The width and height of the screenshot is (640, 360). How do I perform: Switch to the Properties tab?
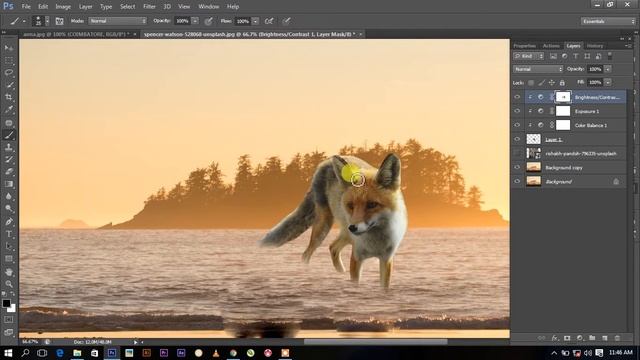pos(524,46)
